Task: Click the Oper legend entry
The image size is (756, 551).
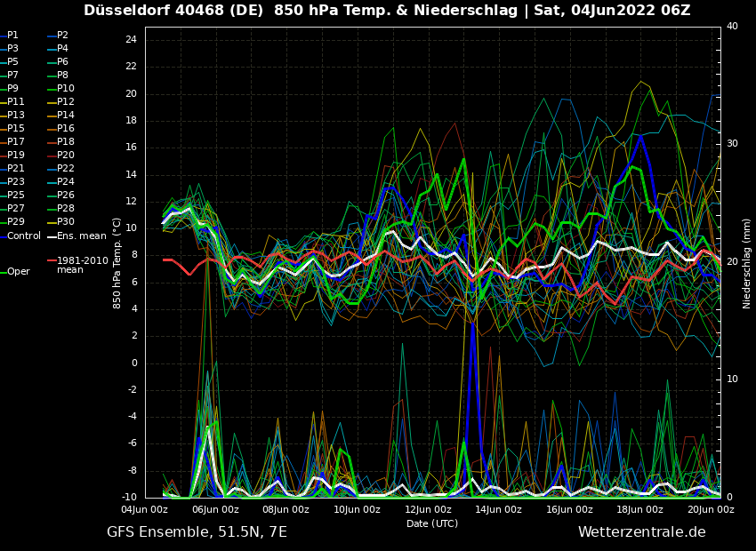Action: tap(19, 272)
